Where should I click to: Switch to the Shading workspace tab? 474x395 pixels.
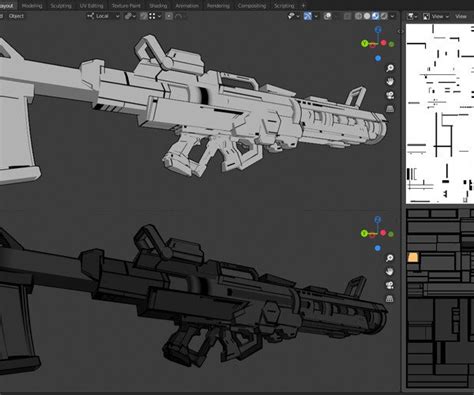click(x=158, y=6)
